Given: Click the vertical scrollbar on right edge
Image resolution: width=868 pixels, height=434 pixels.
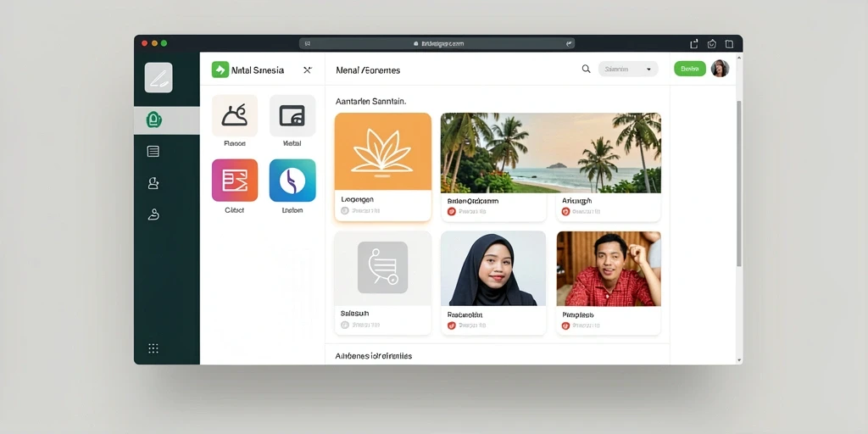Looking at the screenshot, I should coord(739,183).
